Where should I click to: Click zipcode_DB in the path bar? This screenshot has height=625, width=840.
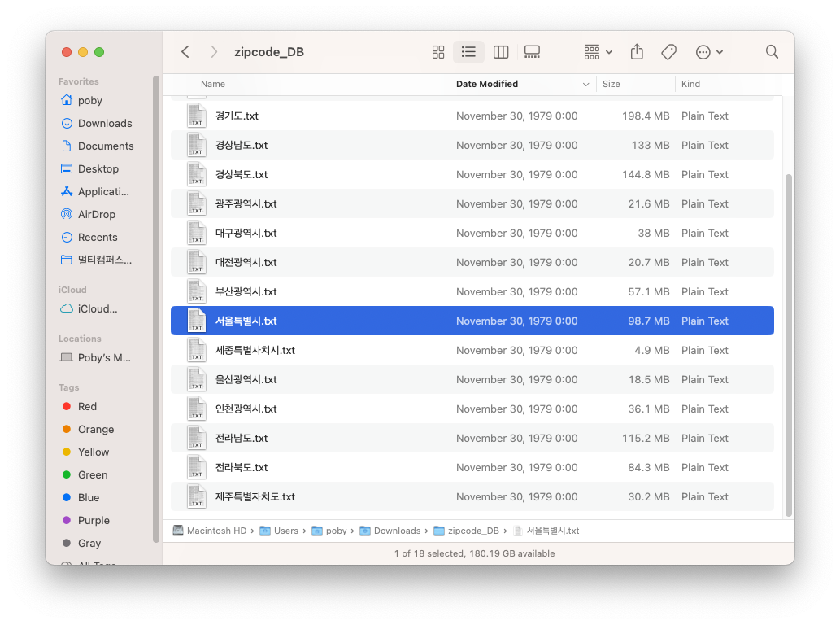(x=466, y=531)
